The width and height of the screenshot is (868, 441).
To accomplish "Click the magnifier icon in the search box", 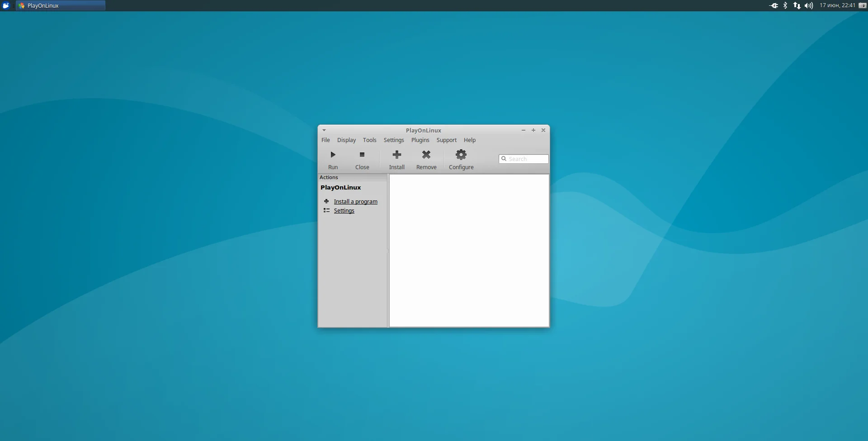I will (x=504, y=159).
